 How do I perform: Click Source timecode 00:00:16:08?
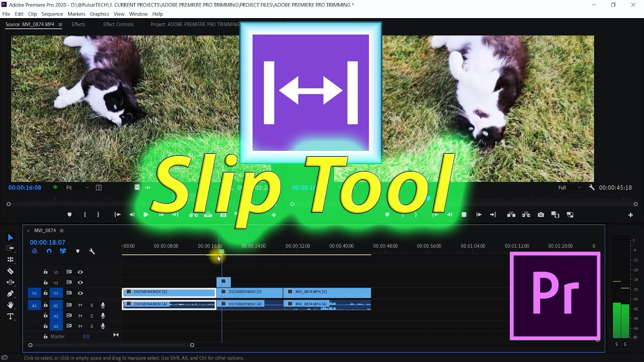[24, 188]
